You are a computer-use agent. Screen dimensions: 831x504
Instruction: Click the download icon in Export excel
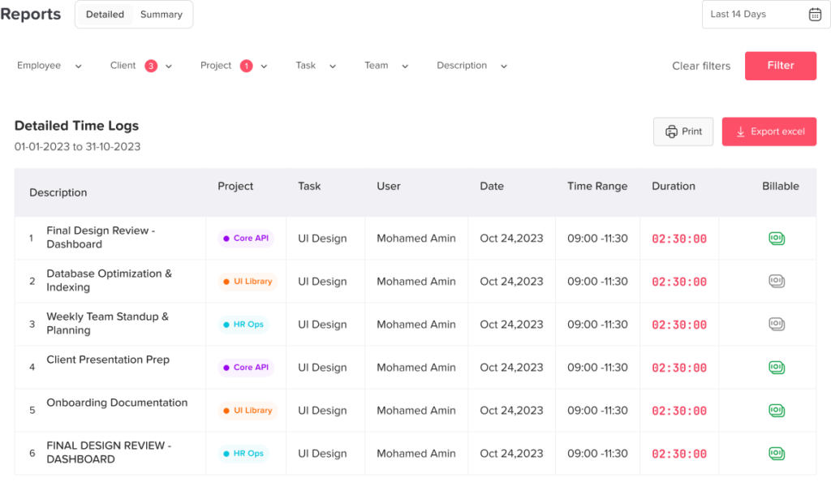point(740,131)
